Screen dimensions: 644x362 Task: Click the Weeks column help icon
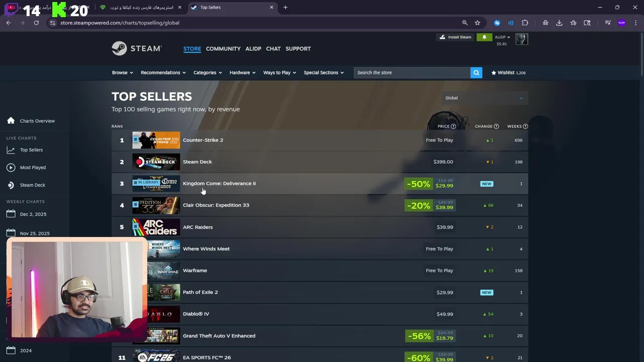(525, 126)
